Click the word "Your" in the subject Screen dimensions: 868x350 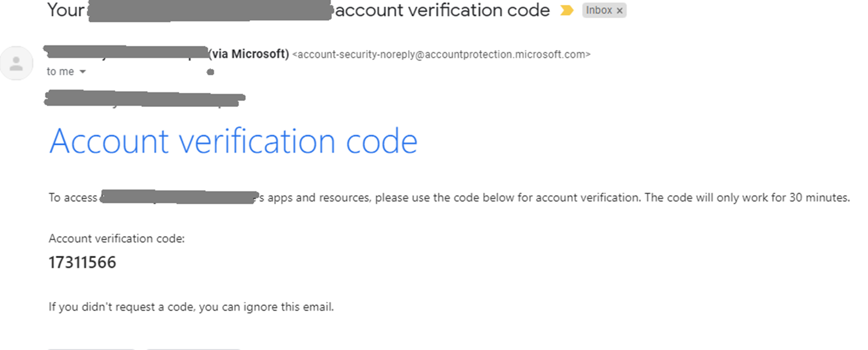click(x=66, y=10)
